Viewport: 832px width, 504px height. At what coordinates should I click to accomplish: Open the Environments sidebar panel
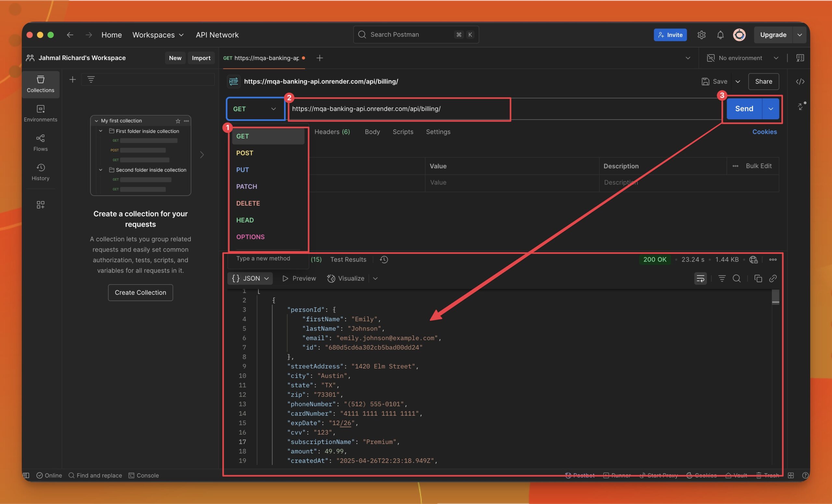pos(41,113)
